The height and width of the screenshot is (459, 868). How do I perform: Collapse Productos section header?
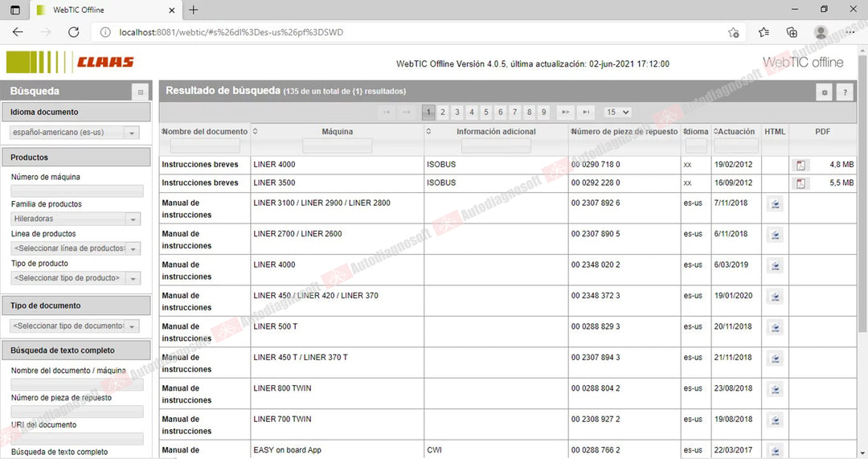pyautogui.click(x=76, y=158)
